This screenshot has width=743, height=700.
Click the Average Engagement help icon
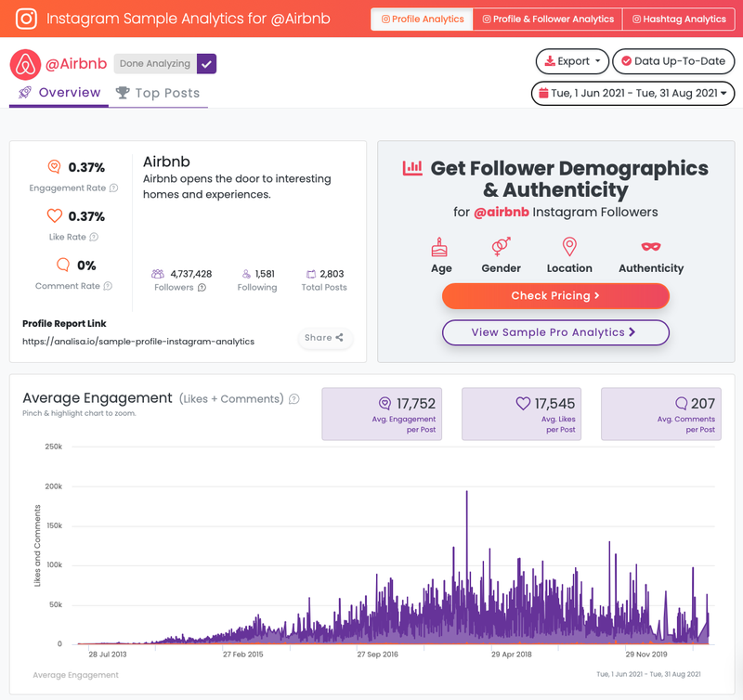(294, 399)
